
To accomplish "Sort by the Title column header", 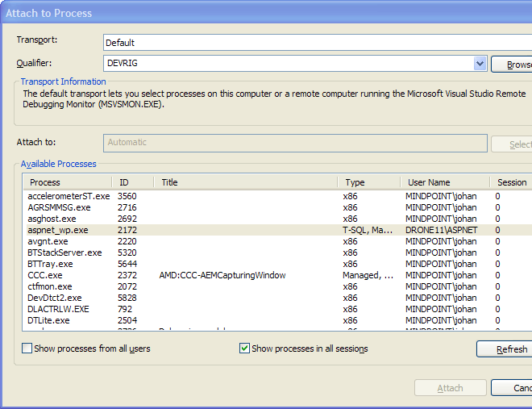I will (246, 182).
